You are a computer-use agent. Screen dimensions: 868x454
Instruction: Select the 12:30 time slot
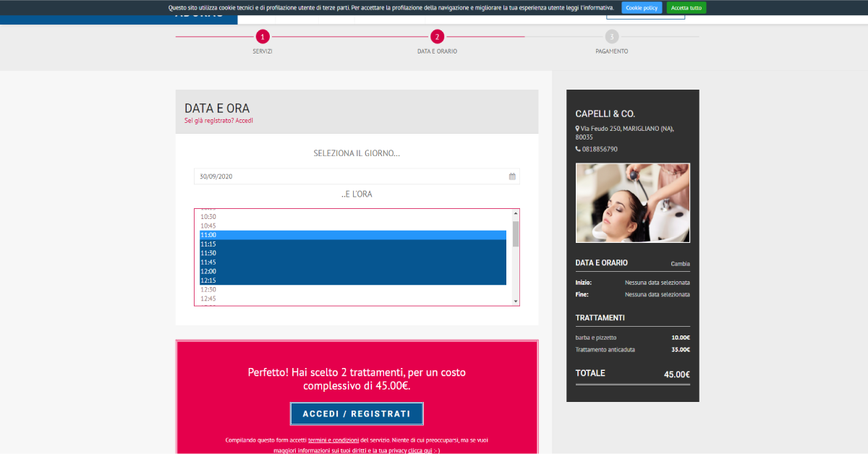coord(353,289)
